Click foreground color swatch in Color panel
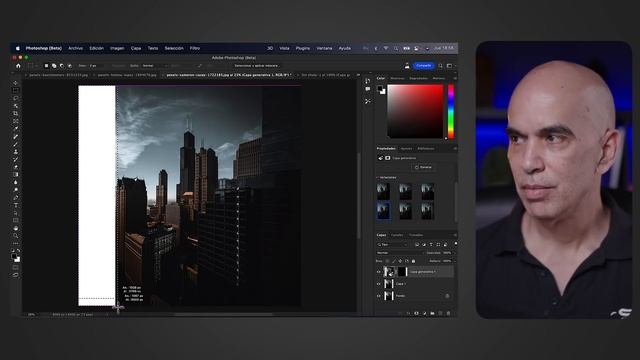This screenshot has height=360, width=640. (380, 89)
